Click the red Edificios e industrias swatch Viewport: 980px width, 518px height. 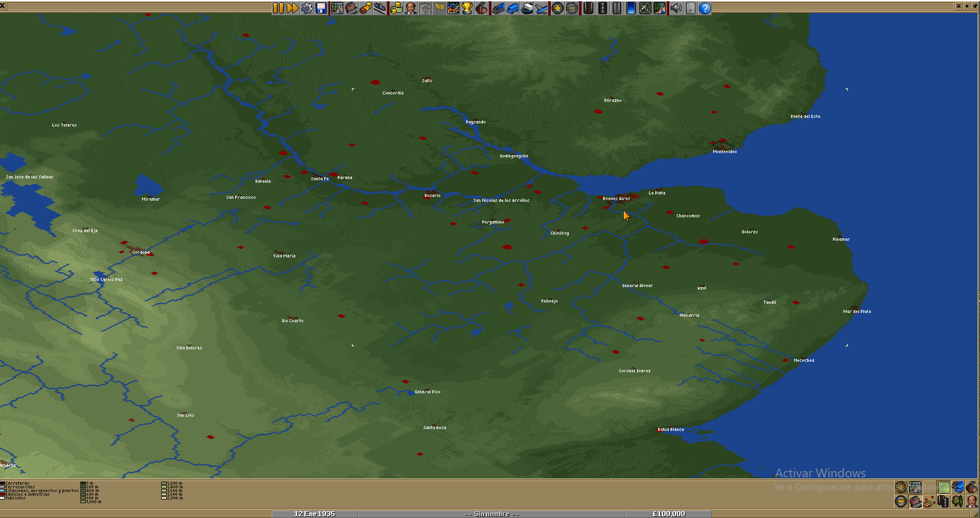pos(2,494)
